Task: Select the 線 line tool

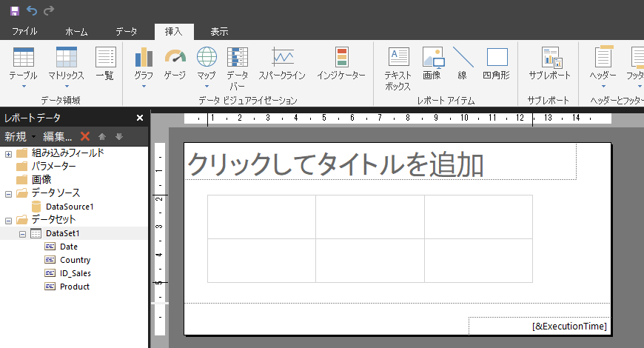Action: [x=463, y=63]
